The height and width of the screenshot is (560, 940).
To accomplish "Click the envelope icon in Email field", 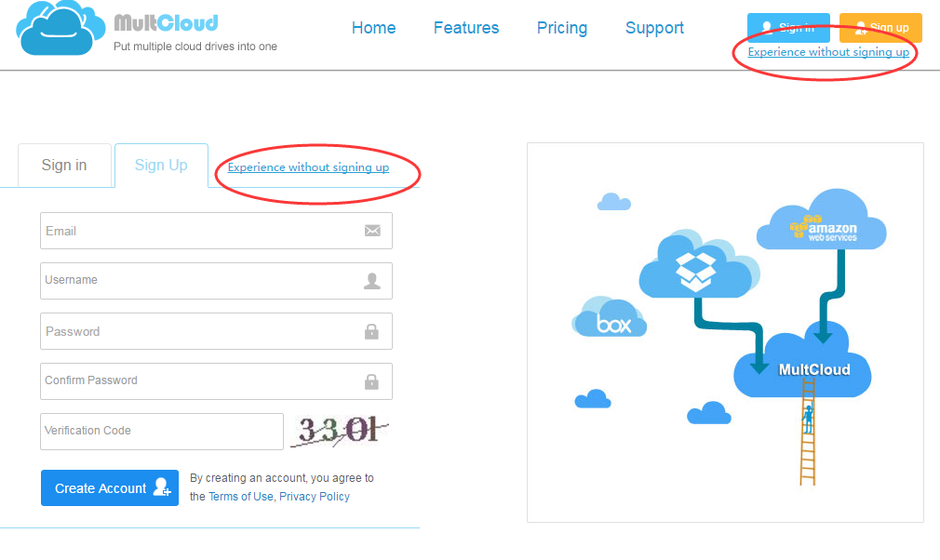I will 372,231.
